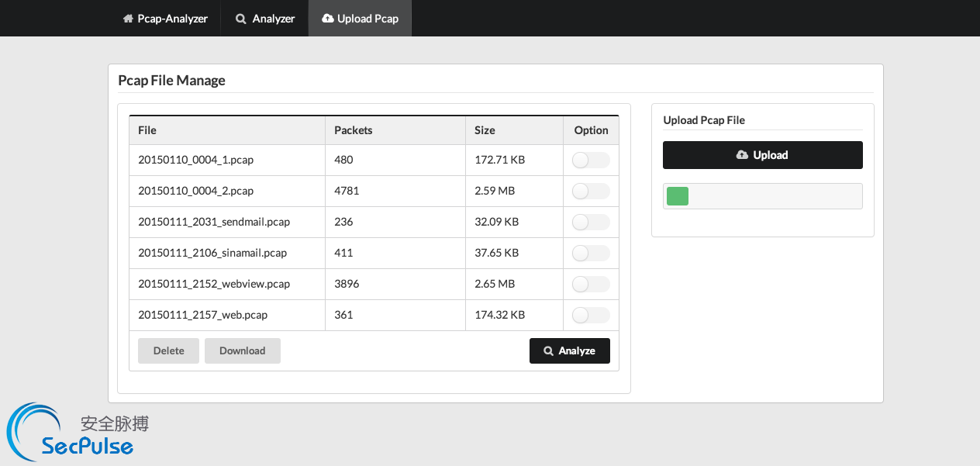Select file name 20150111_2157_web.pcap
This screenshot has width=980, height=466.
(x=203, y=315)
